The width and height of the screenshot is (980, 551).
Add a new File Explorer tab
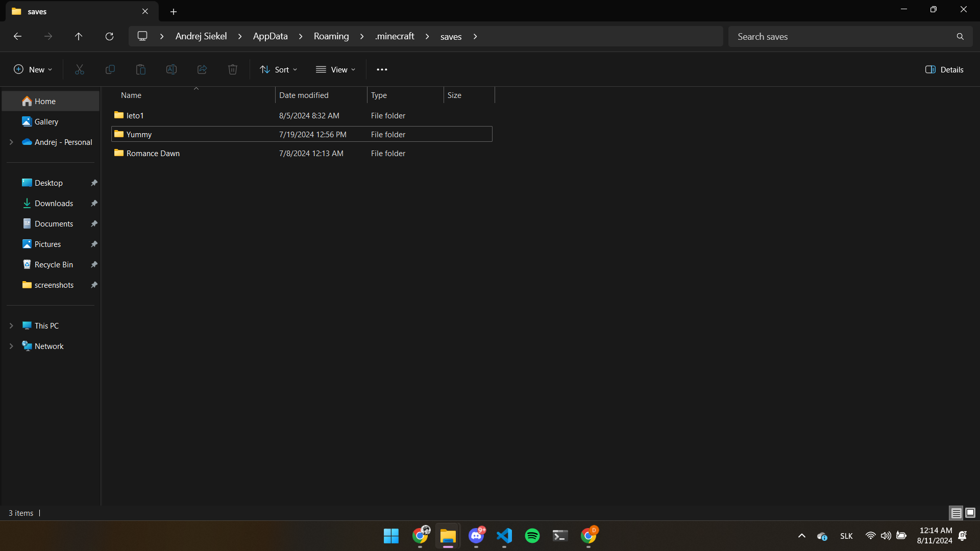(x=174, y=11)
